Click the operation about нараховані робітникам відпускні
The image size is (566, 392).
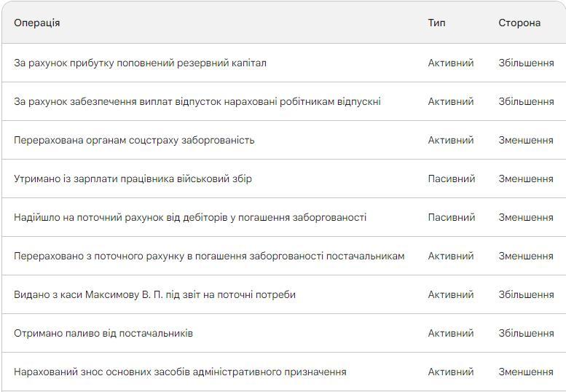point(197,101)
